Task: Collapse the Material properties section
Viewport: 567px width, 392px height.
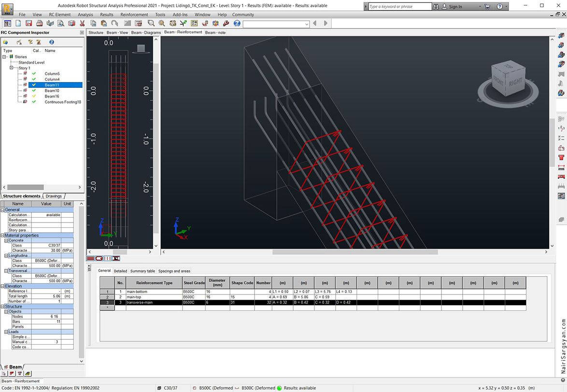Action: coord(2,235)
